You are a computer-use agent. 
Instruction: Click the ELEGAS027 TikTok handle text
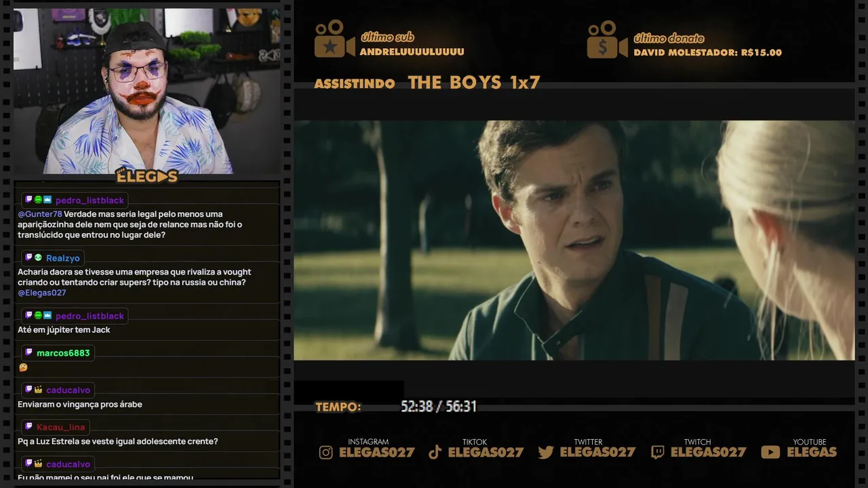pyautogui.click(x=486, y=453)
